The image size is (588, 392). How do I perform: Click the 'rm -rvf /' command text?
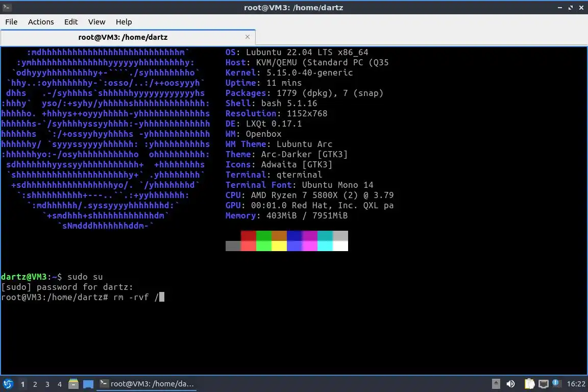[136, 298]
